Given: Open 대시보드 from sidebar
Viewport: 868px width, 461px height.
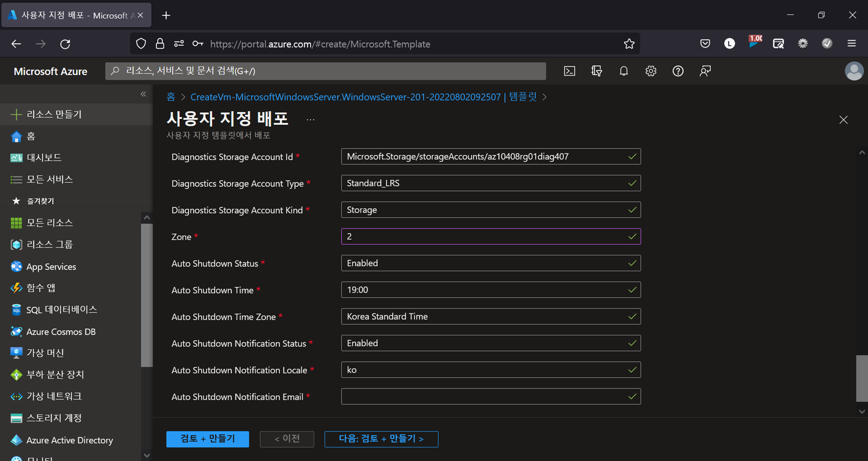Looking at the screenshot, I should (76, 157).
